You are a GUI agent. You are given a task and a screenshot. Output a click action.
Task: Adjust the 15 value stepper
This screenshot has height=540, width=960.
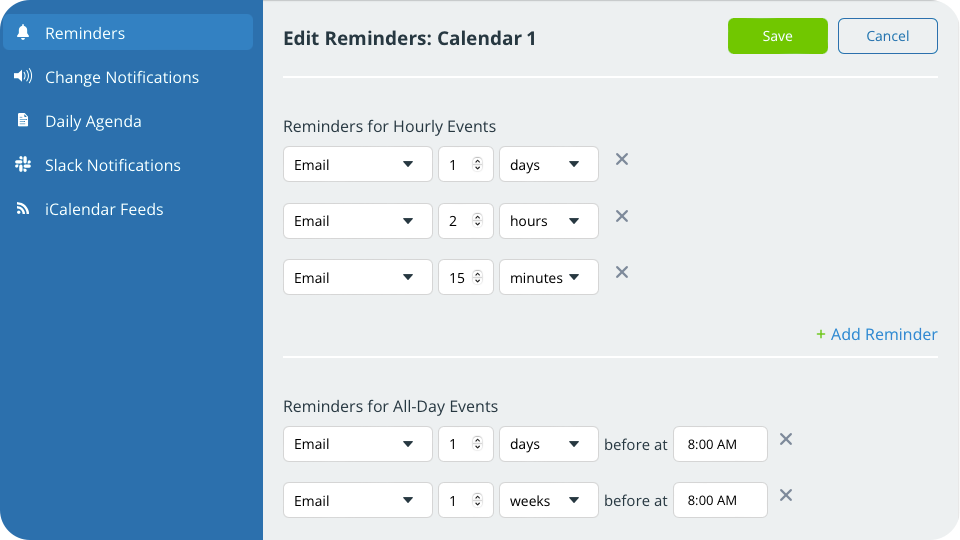478,278
